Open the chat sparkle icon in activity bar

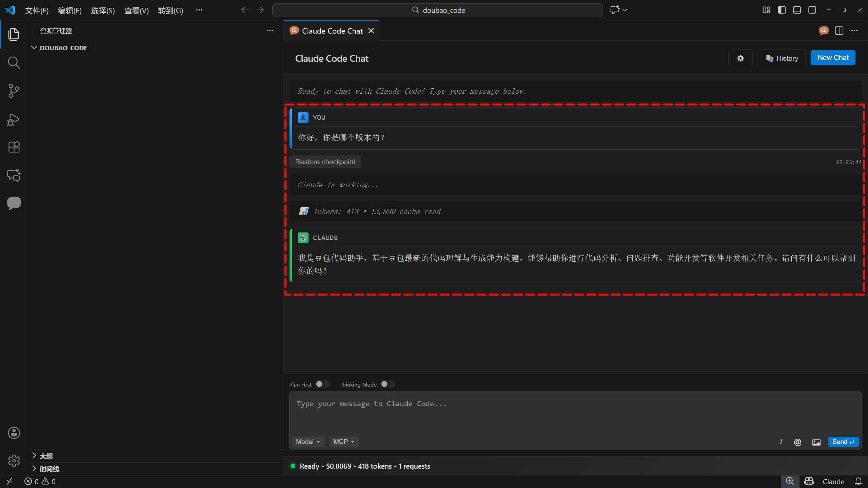coord(14,175)
